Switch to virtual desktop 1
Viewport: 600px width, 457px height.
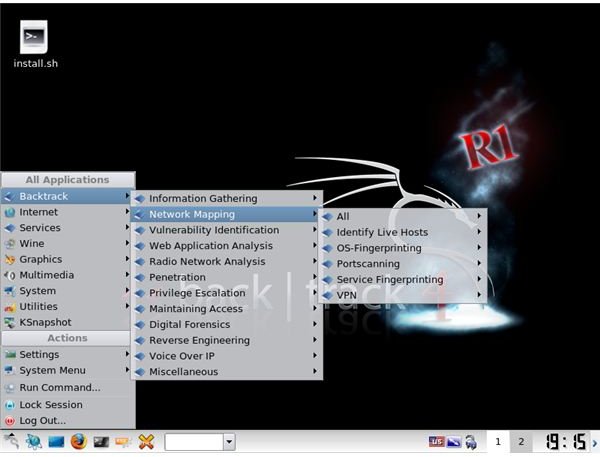(x=498, y=442)
